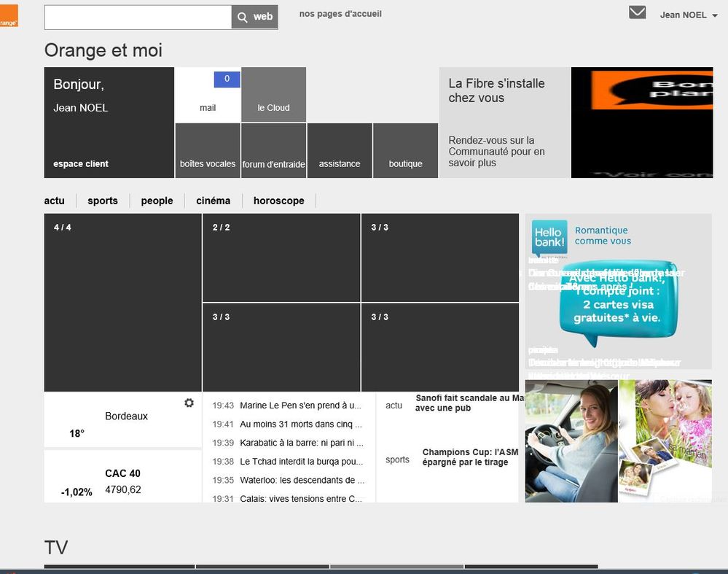The width and height of the screenshot is (728, 574).
Task: Switch to the people tab
Action: point(157,201)
